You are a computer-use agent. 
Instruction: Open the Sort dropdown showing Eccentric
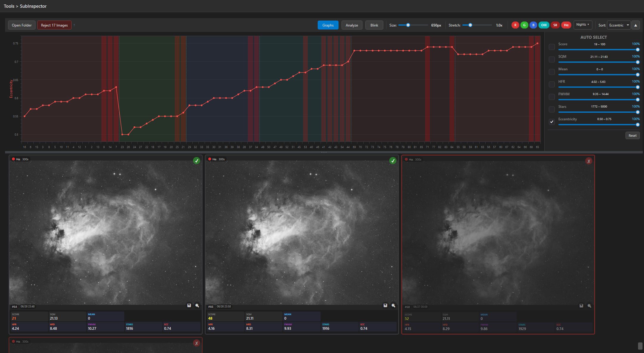point(619,25)
